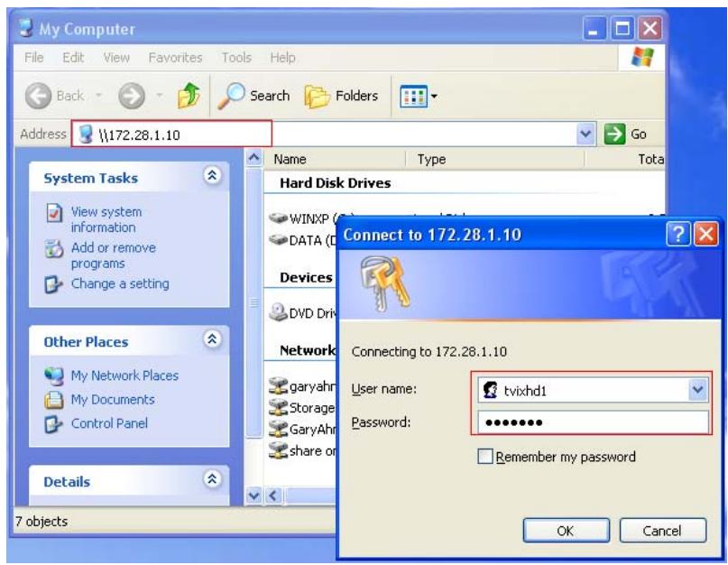Select the DVD Drive icon
Screen dimensions: 728x565
click(278, 312)
